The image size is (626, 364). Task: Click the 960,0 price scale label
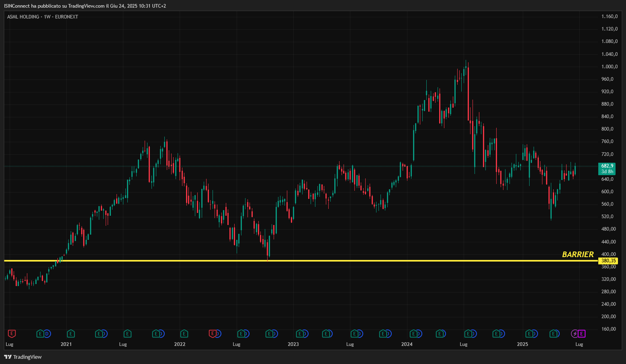point(608,79)
